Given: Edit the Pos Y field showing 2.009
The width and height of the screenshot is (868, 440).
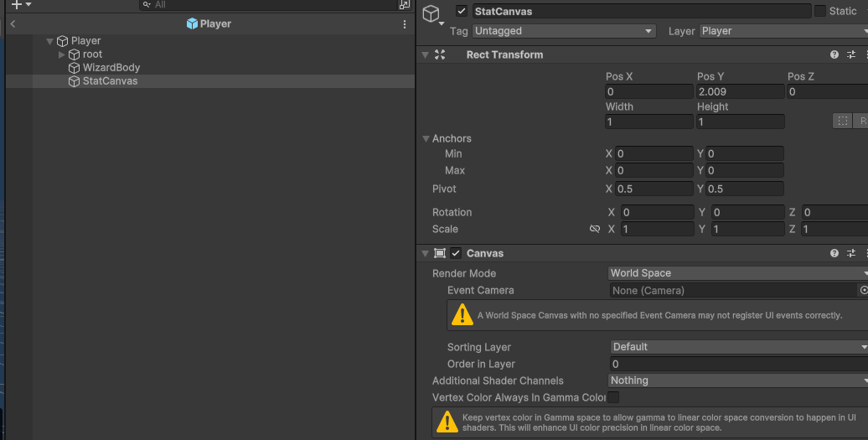Looking at the screenshot, I should pyautogui.click(x=740, y=91).
